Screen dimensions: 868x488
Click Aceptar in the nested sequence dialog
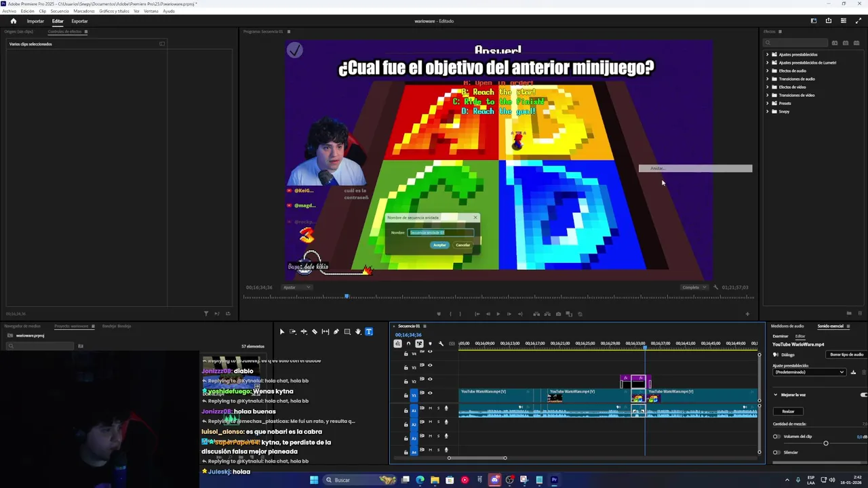tap(439, 245)
